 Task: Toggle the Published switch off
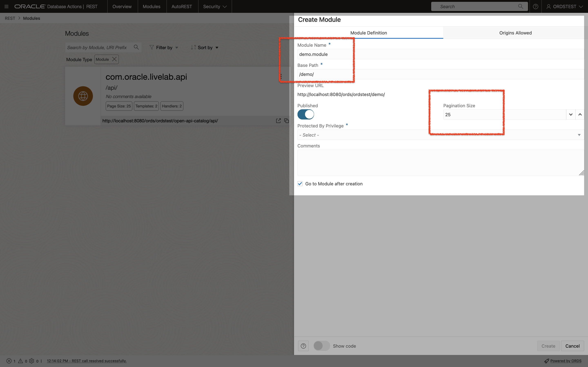click(x=306, y=114)
